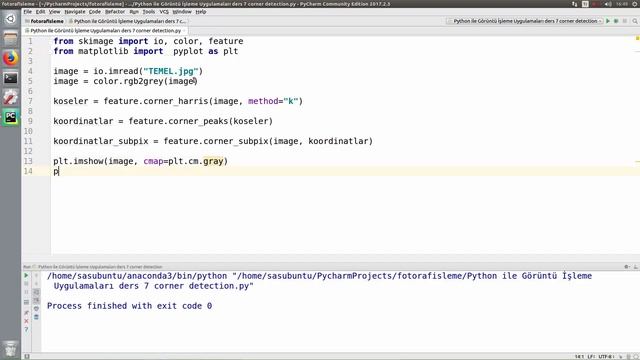640x360 pixels.
Task: Click on corner_subpix in line 11
Action: click(236, 141)
